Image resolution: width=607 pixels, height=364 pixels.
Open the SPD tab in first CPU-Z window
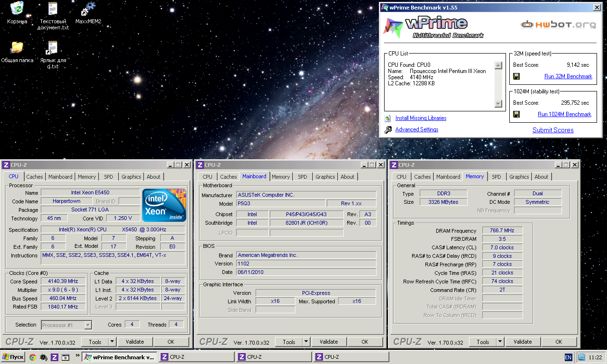point(109,177)
